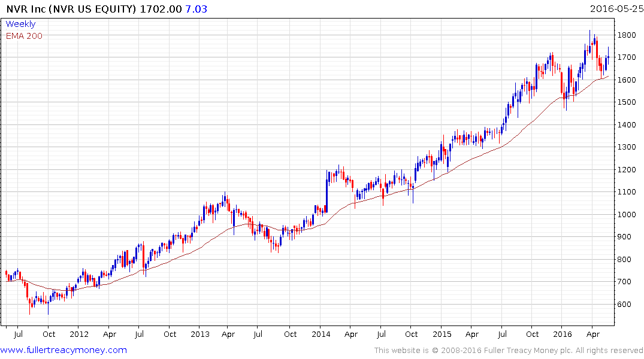Click the 2012 year label on time axis
644x359 pixels.
79,334
